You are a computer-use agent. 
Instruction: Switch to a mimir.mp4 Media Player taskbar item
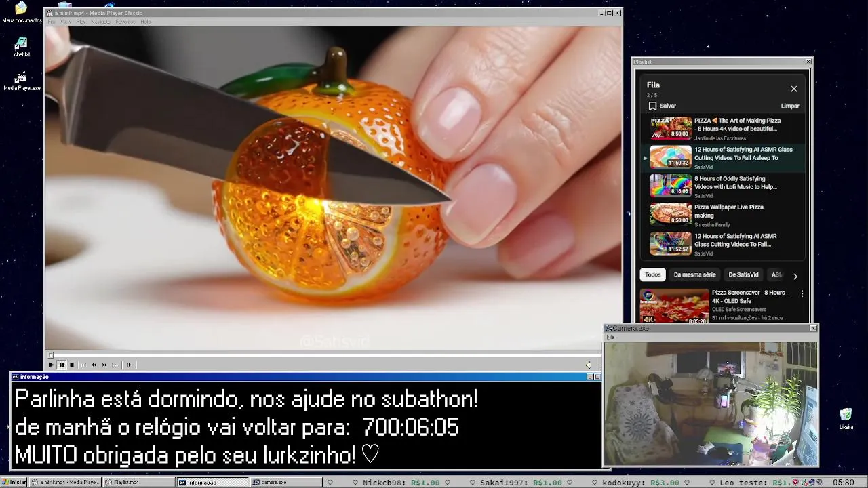click(x=66, y=482)
